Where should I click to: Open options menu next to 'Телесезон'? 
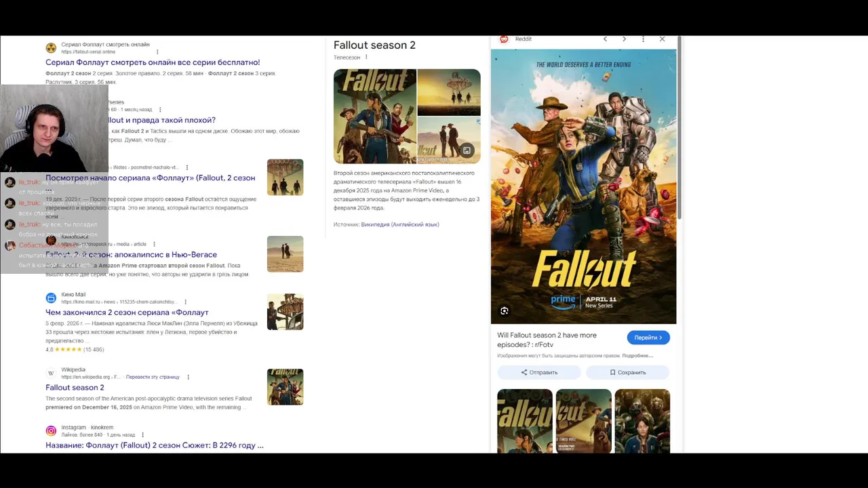(366, 57)
